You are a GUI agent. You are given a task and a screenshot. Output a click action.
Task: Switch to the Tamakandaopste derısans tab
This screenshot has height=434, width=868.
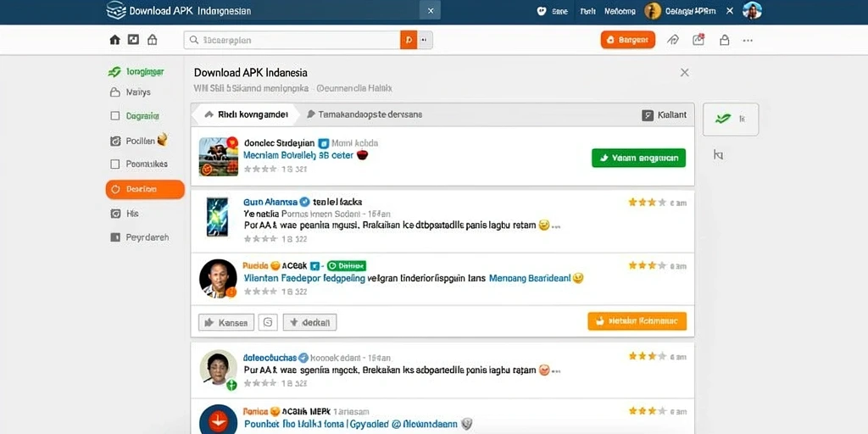pyautogui.click(x=364, y=114)
